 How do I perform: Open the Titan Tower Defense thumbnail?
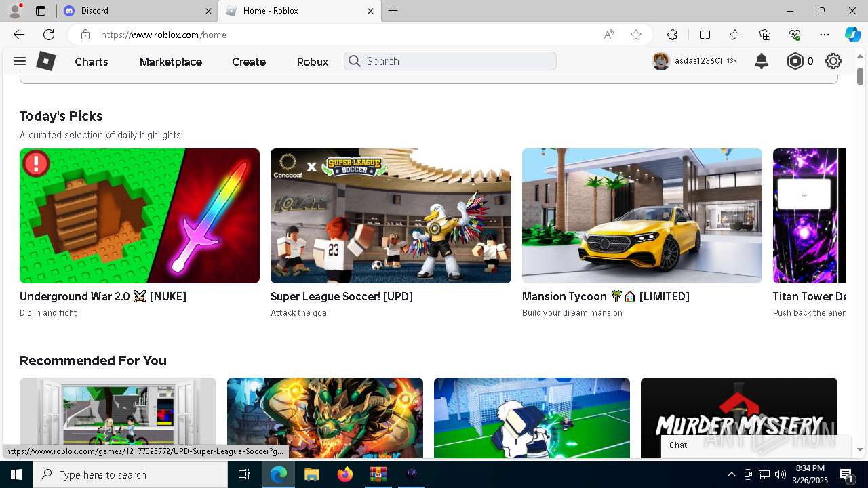[810, 216]
